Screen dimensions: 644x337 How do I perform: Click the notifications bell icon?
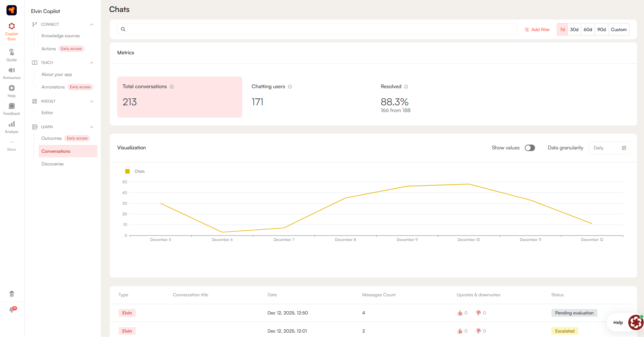click(12, 310)
